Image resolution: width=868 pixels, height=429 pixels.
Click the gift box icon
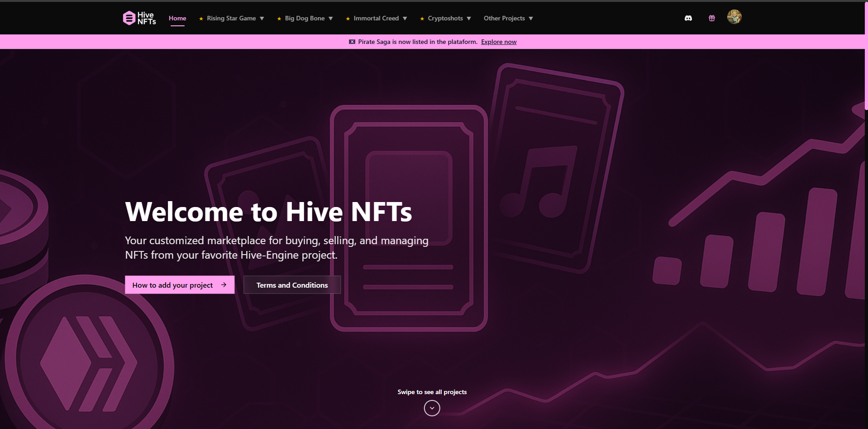(x=711, y=18)
